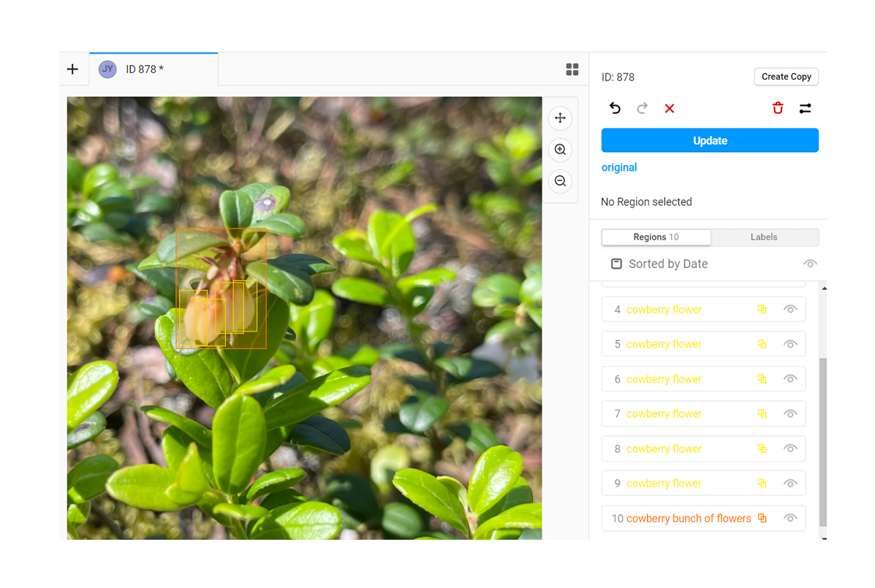Select region 7 cowberry flower
This screenshot has width=875, height=588.
click(703, 413)
